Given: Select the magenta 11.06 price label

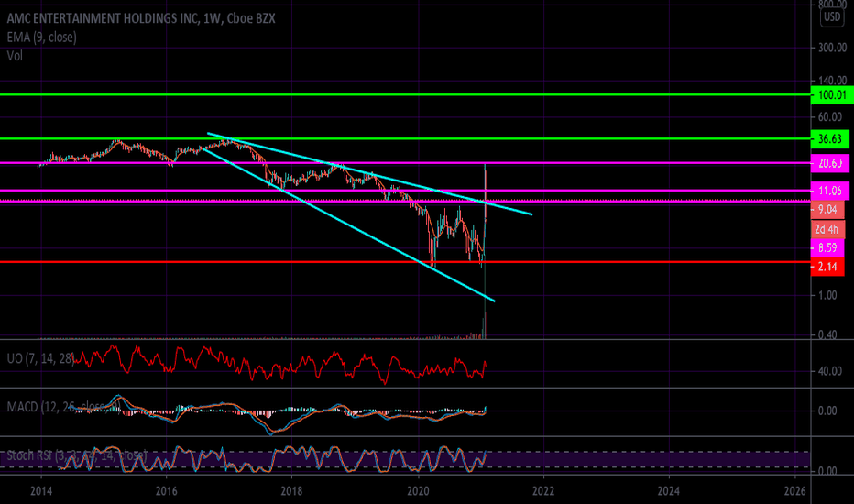Looking at the screenshot, I should pyautogui.click(x=829, y=191).
